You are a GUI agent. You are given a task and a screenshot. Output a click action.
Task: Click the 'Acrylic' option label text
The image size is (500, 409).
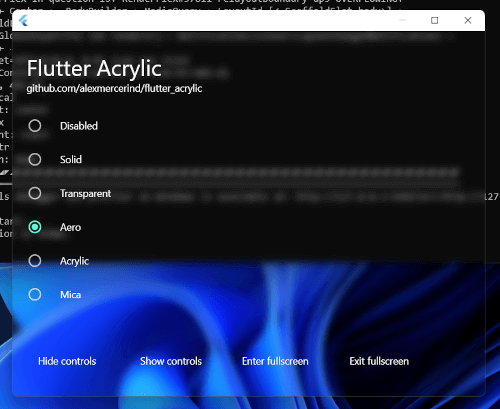coord(75,261)
